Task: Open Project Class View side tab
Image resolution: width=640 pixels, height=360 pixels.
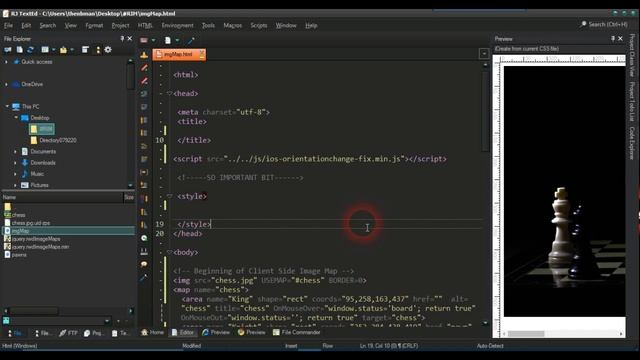Action: coord(632,55)
